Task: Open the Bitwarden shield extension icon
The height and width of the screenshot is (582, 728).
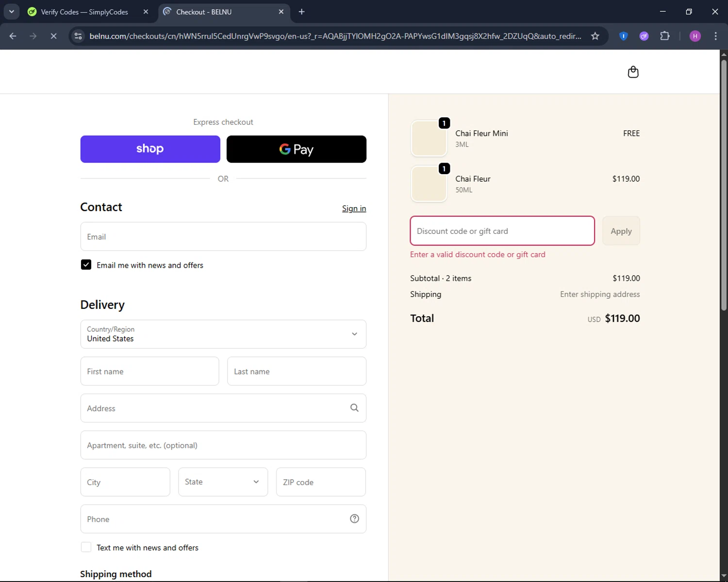Action: coord(624,36)
